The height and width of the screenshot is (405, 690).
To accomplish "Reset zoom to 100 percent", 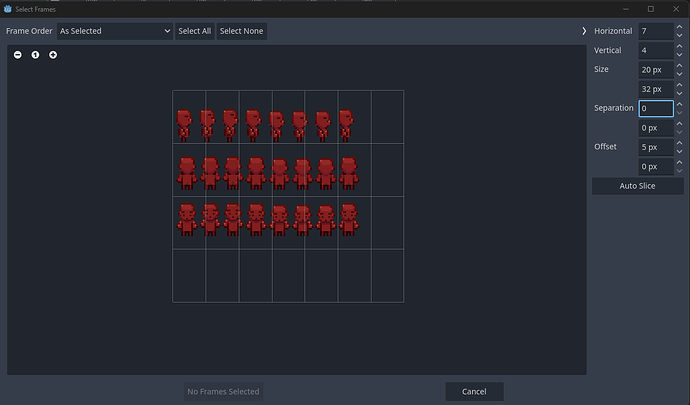I will [x=35, y=55].
